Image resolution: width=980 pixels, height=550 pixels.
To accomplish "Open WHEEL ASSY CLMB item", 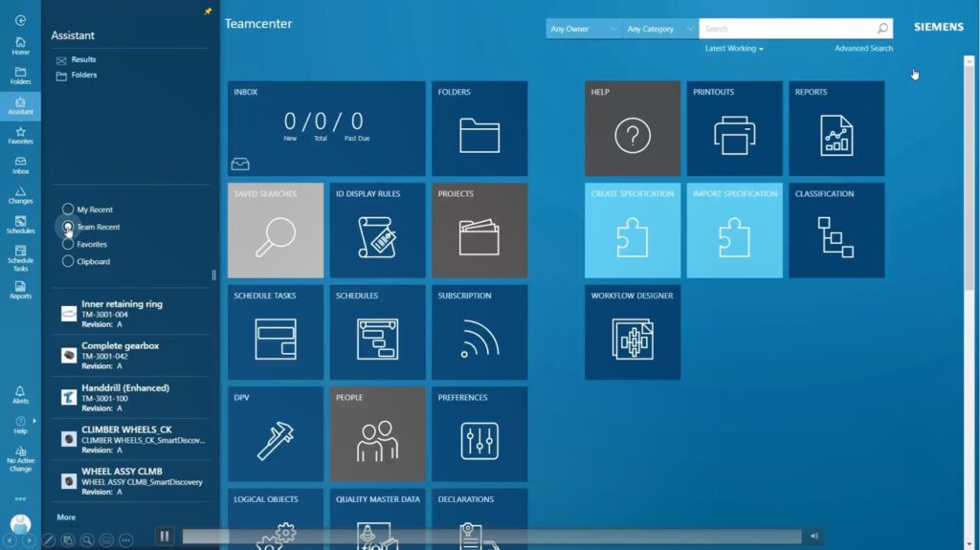I will [131, 481].
